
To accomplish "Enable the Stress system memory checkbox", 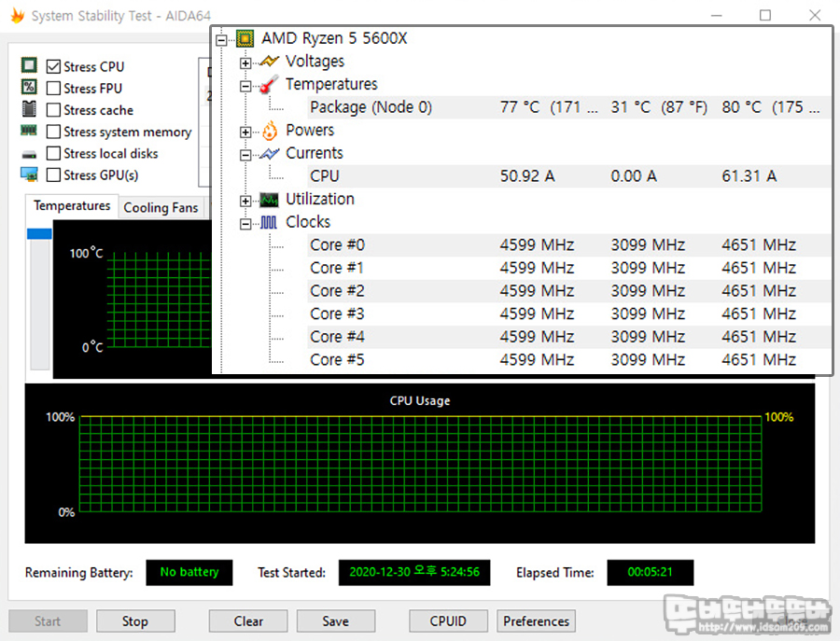I will click(53, 132).
